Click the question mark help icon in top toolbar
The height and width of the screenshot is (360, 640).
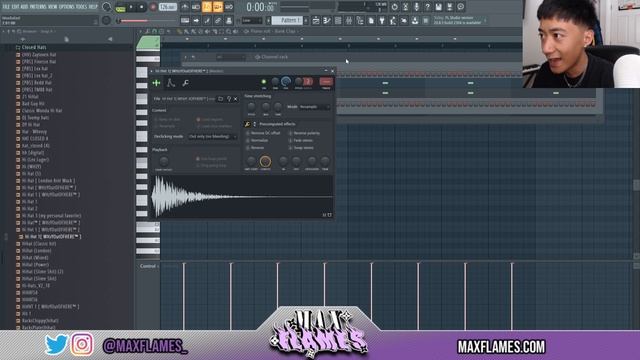pyautogui.click(x=427, y=7)
